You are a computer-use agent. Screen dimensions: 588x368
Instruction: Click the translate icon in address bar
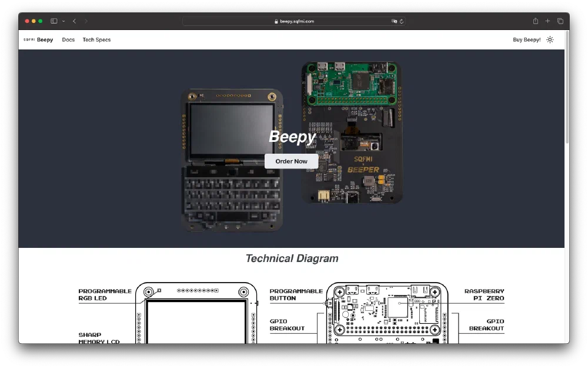click(x=394, y=21)
